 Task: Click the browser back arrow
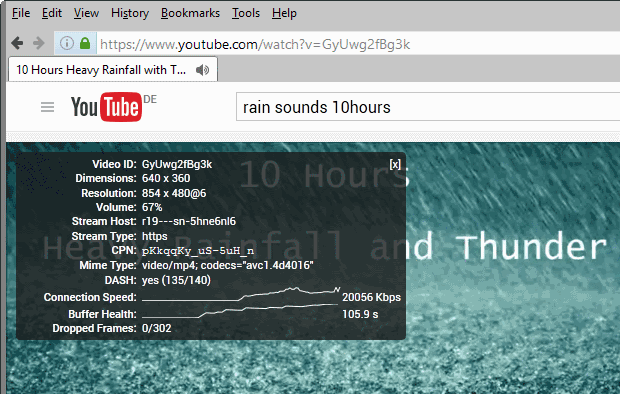(x=17, y=43)
